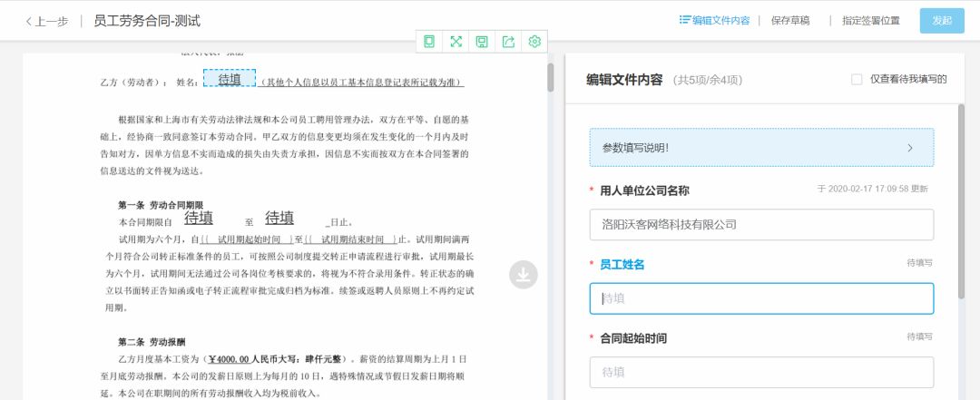980x400 pixels.
Task: Click the list icon beside 编辑文件内容
Action: click(x=685, y=20)
